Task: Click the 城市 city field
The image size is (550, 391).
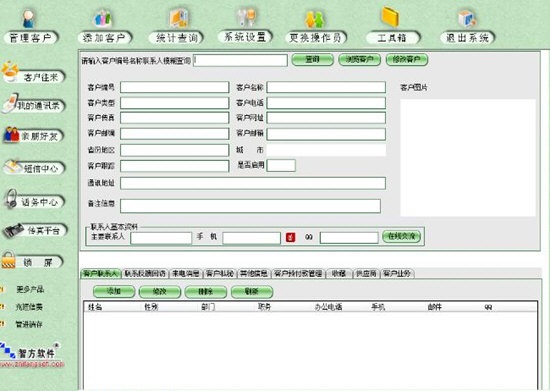Action: 326,150
